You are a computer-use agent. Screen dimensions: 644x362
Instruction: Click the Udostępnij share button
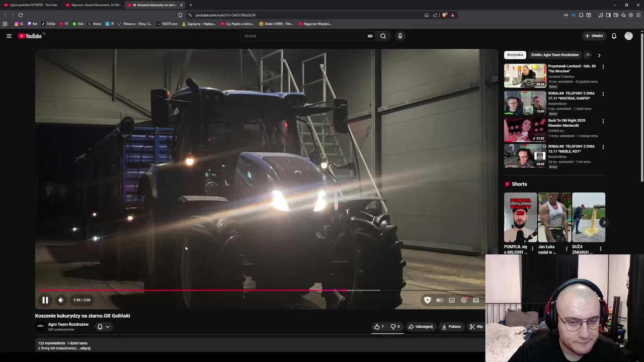tap(420, 327)
